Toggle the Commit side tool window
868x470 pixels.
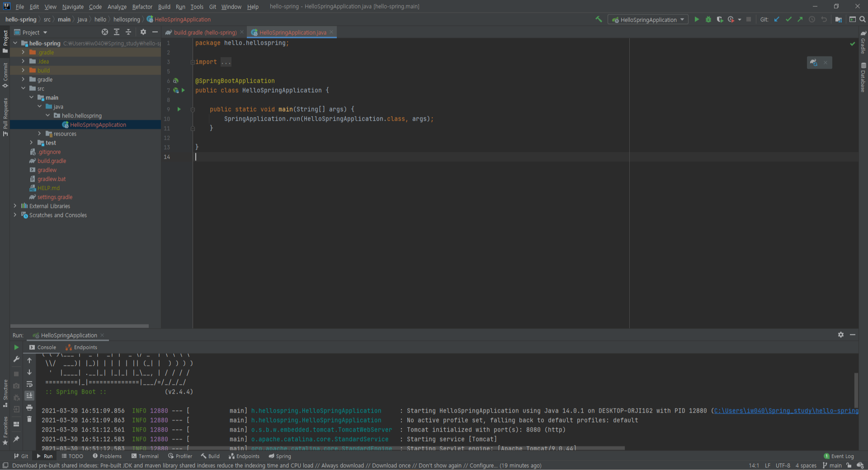click(5, 75)
